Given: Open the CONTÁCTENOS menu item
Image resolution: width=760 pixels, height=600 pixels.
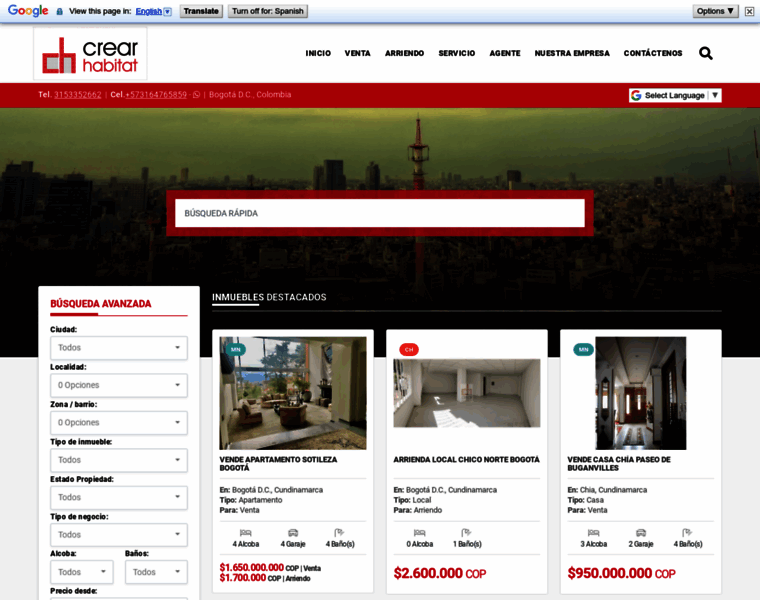Looking at the screenshot, I should coord(653,53).
